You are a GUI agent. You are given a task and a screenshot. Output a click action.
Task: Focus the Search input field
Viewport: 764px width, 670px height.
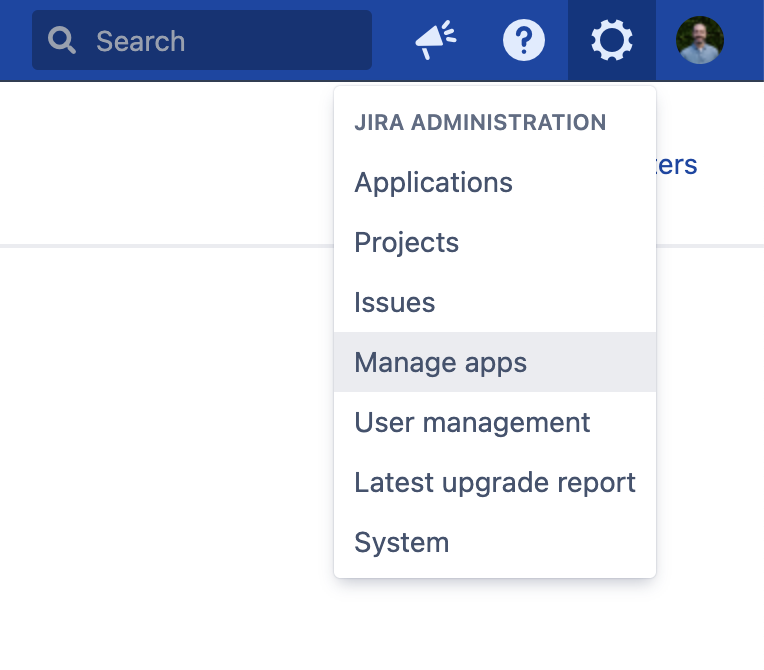202,40
